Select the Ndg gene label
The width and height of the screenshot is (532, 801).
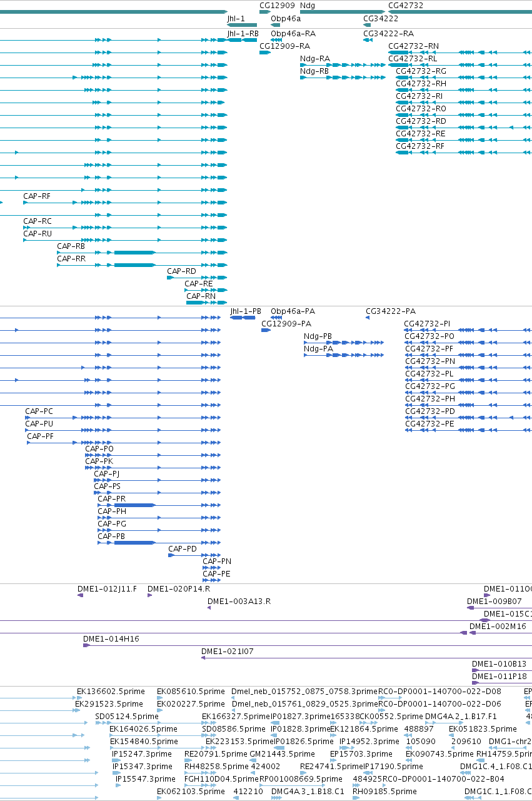(308, 6)
